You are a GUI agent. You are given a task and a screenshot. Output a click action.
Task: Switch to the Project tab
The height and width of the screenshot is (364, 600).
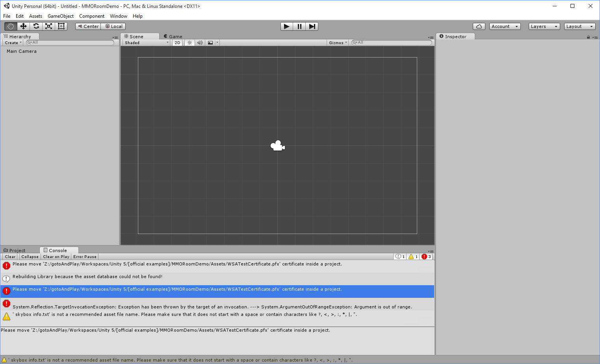(x=17, y=251)
